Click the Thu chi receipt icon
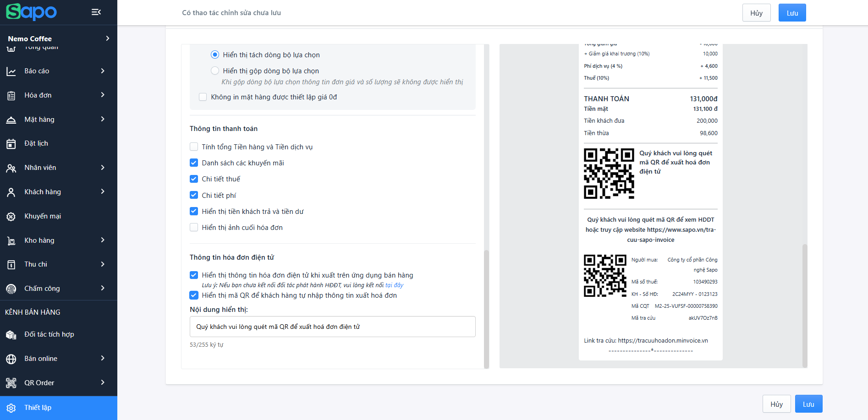 point(11,265)
